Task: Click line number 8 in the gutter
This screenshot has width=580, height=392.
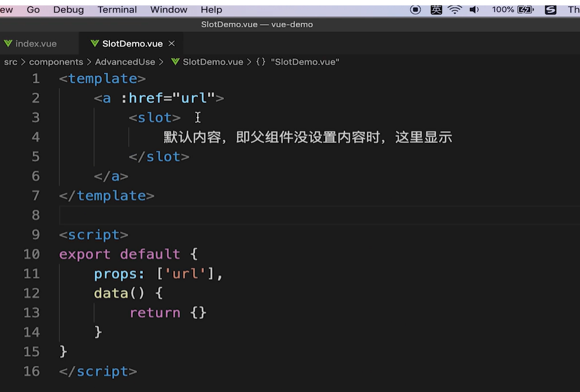Action: 36,215
